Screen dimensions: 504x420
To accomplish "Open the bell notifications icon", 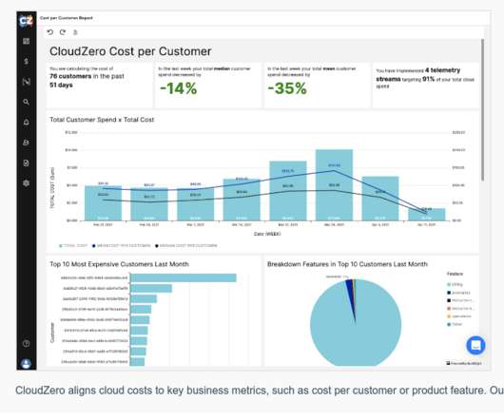I will click(x=27, y=122).
